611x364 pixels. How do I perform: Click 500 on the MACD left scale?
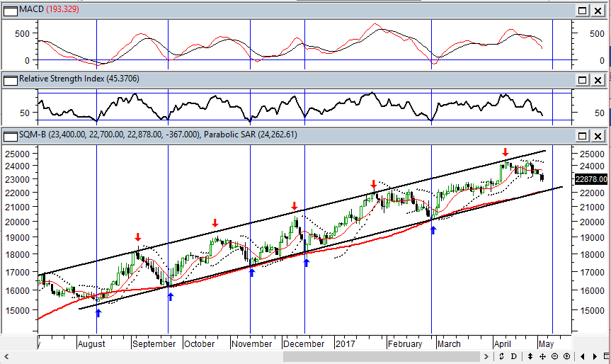[22, 33]
